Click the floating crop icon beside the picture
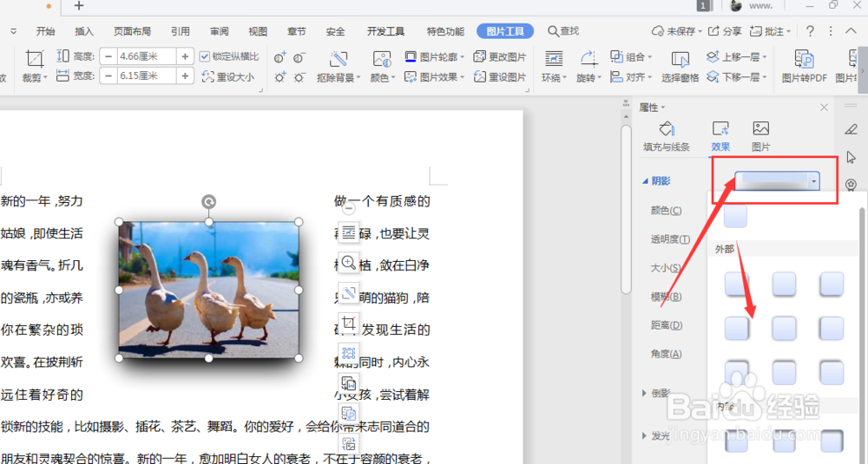This screenshot has width=868, height=464. coord(348,323)
